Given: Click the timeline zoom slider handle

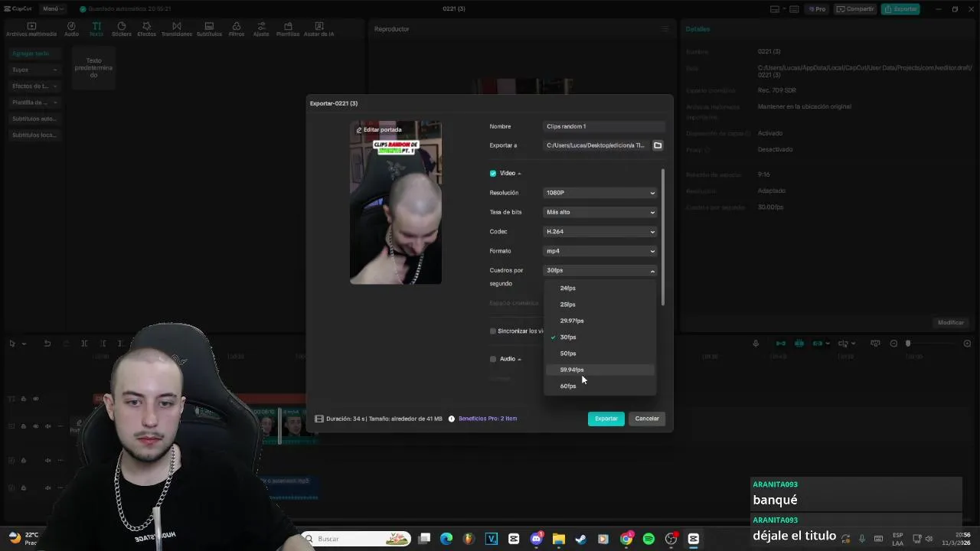Looking at the screenshot, I should pyautogui.click(x=908, y=344).
